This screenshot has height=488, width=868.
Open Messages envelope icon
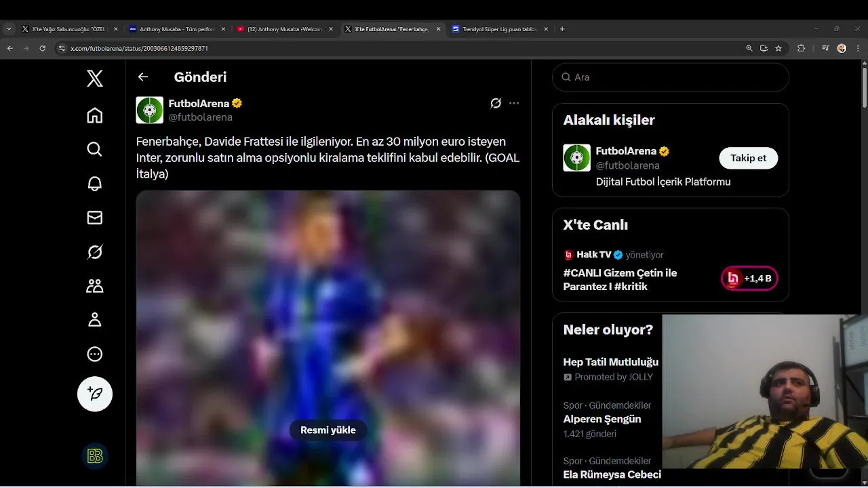[95, 218]
